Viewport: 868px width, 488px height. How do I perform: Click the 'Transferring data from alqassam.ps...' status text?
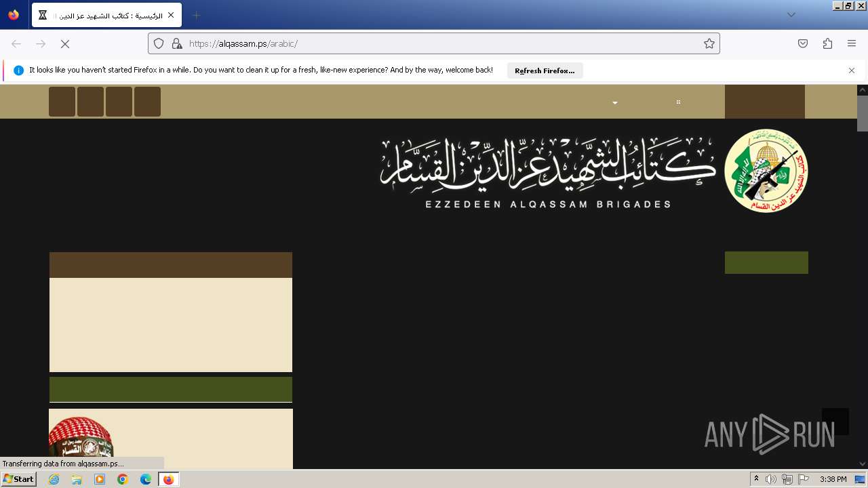pos(63,464)
